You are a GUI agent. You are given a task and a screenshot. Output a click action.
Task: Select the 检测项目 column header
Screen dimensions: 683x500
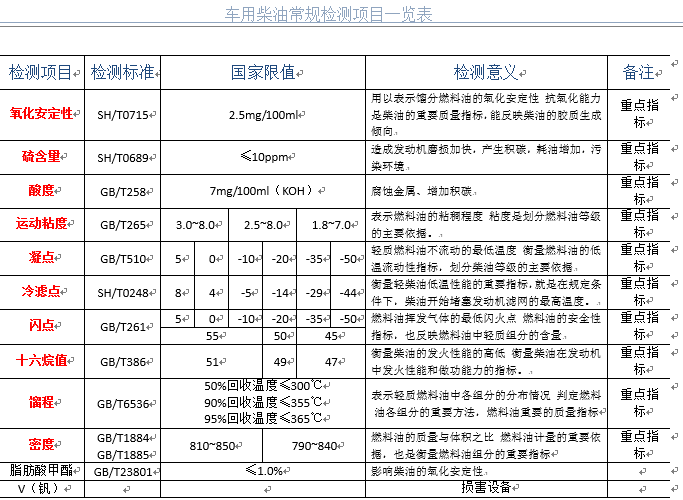(39, 73)
